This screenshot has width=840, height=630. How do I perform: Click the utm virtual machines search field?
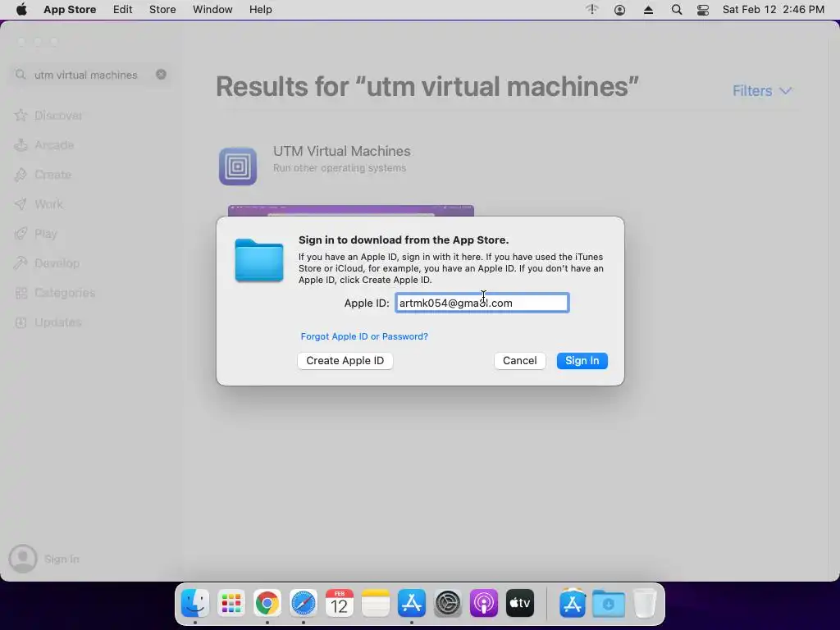(x=90, y=75)
